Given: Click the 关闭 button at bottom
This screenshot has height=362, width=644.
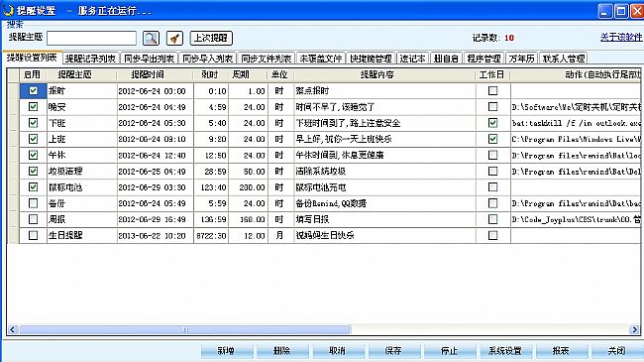Looking at the screenshot, I should (x=617, y=351).
